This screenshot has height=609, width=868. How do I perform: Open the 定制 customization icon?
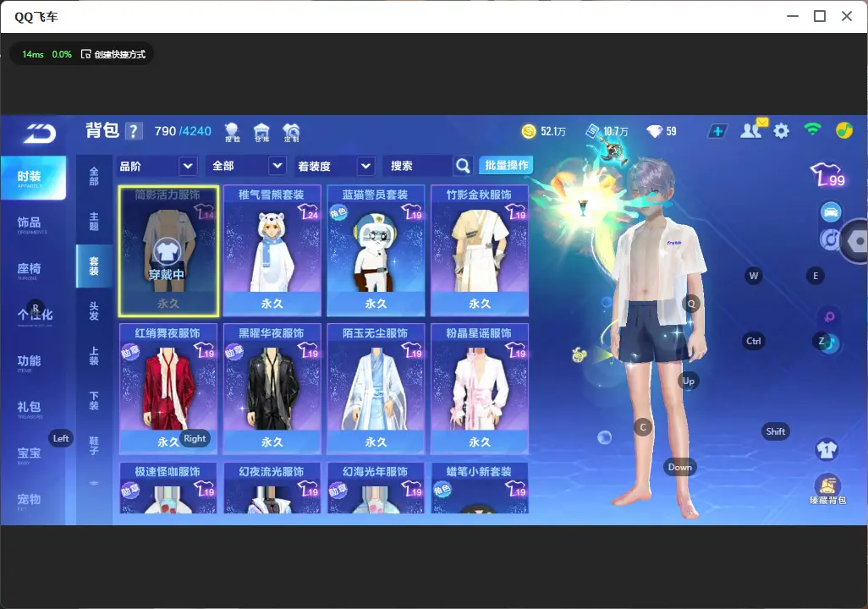tap(291, 132)
